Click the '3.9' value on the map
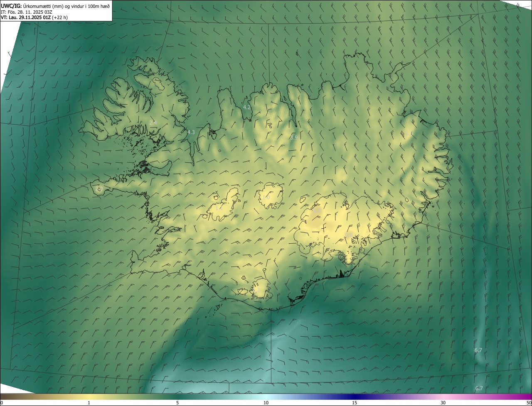 [293, 137]
